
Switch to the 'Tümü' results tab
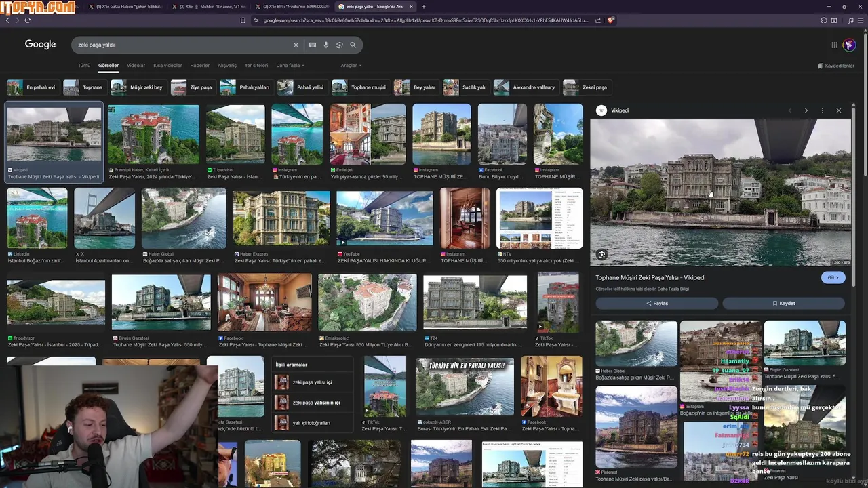(x=83, y=66)
